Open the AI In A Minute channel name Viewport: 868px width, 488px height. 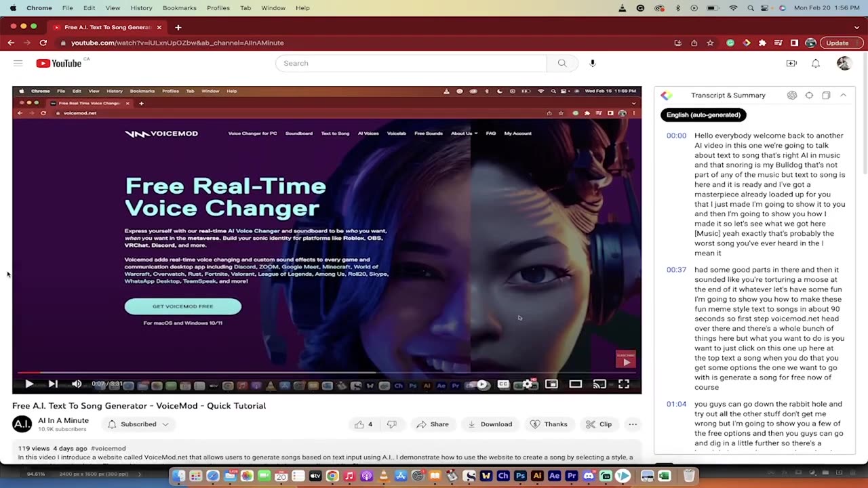pyautogui.click(x=64, y=420)
